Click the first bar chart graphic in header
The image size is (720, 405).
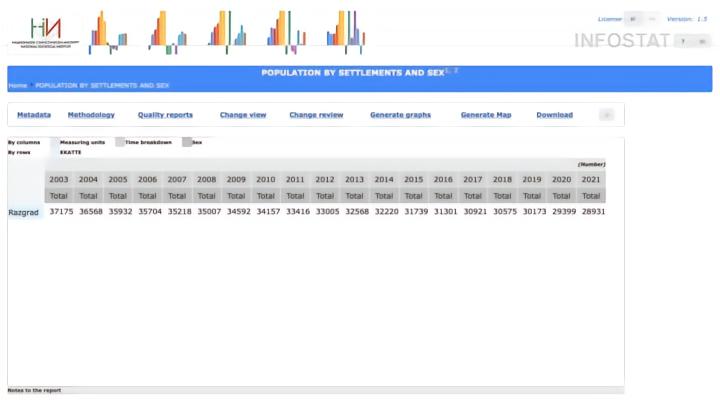tap(108, 32)
